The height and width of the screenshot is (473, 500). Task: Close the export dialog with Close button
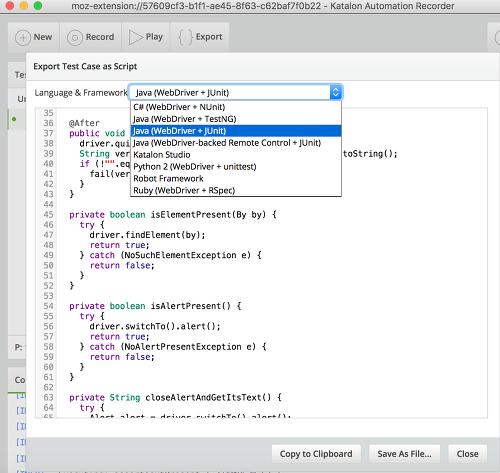point(467,454)
